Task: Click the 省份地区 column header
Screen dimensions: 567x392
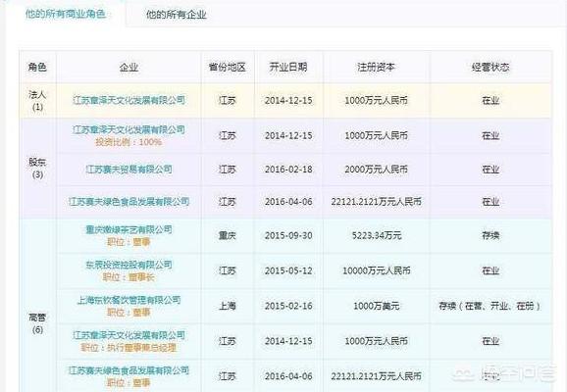Action: coord(227,68)
